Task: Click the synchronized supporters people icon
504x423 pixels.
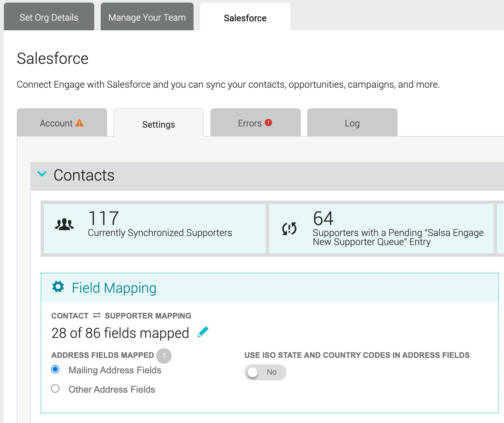Action: pyautogui.click(x=64, y=224)
